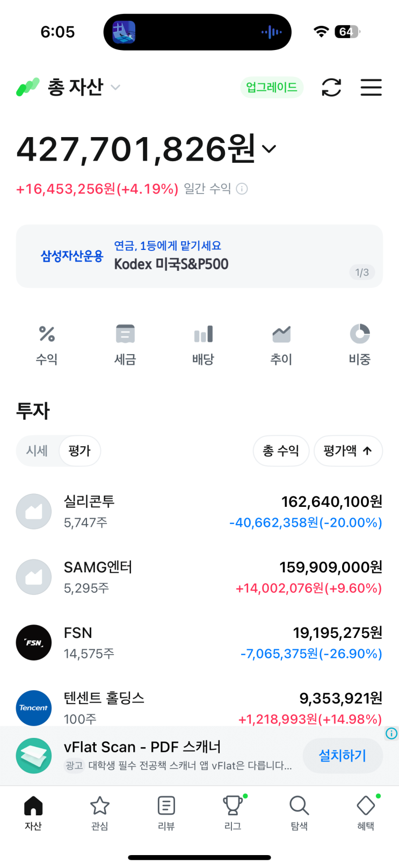Change the 평가액 sort order
The width and height of the screenshot is (399, 868).
point(348,450)
